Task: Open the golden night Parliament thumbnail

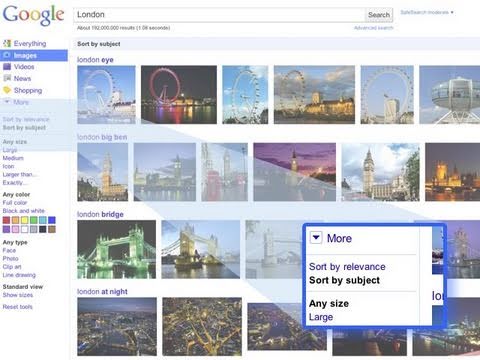Action: pos(452,172)
